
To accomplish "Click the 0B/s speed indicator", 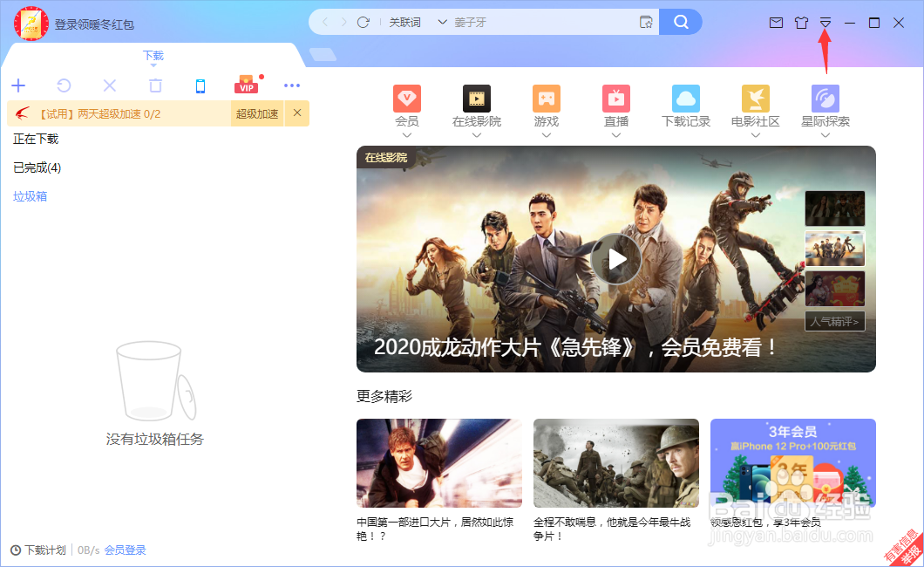I will [x=88, y=550].
